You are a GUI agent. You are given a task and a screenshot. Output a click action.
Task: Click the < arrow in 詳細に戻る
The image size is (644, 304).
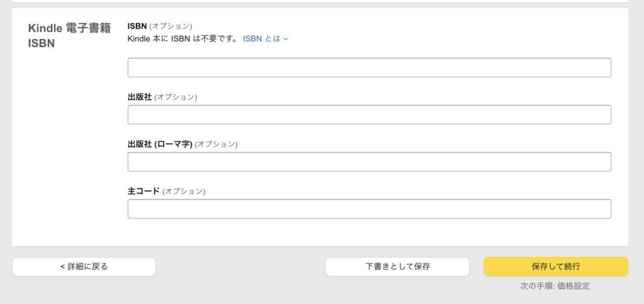[62, 267]
